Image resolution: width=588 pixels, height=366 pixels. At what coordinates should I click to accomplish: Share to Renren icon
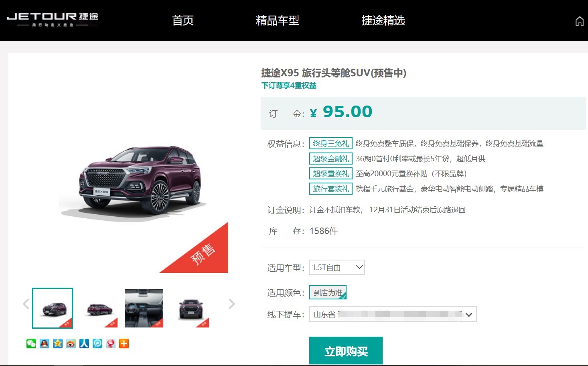pos(84,344)
